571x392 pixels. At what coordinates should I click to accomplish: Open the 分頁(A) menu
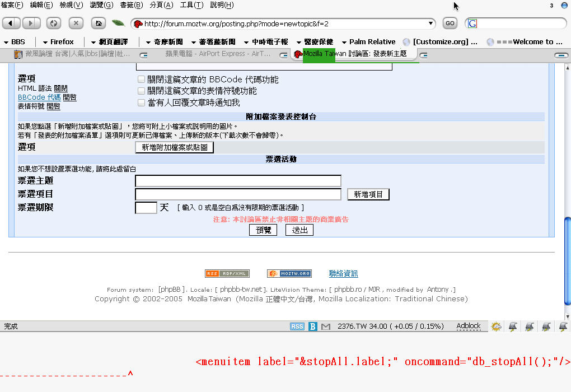coord(161,5)
